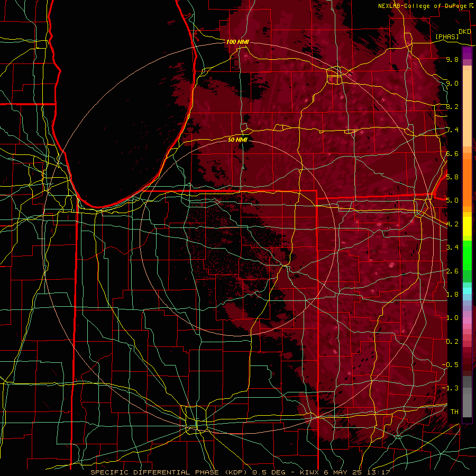Pick the bright orange color bar segment
This screenshot has height=476, width=476.
467,183
